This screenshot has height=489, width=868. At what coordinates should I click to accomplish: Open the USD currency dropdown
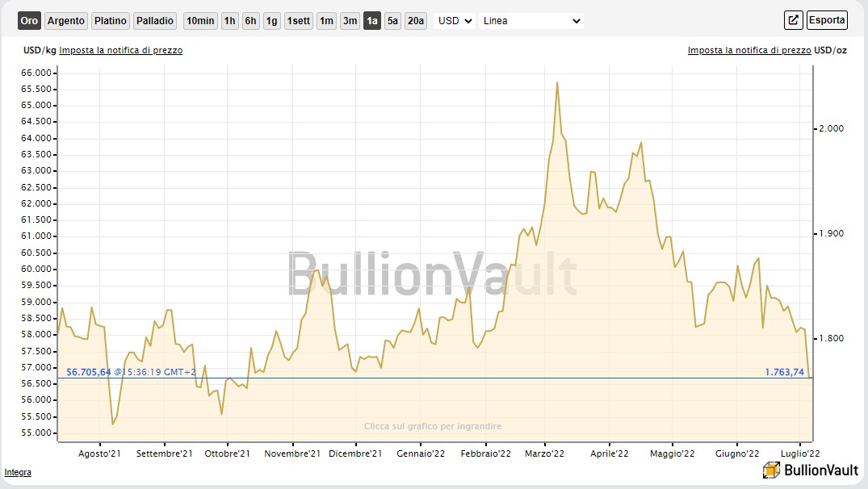[455, 21]
